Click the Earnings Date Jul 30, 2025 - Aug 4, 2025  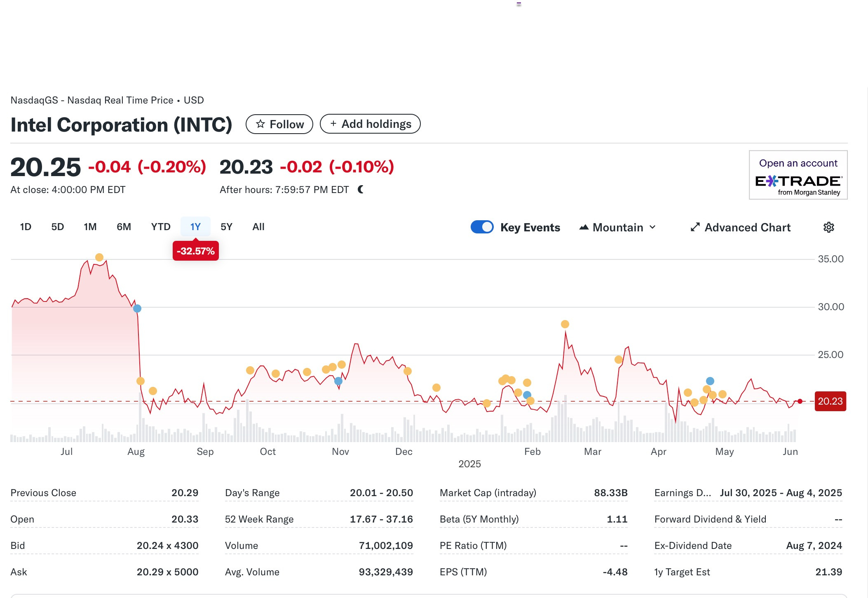point(781,493)
